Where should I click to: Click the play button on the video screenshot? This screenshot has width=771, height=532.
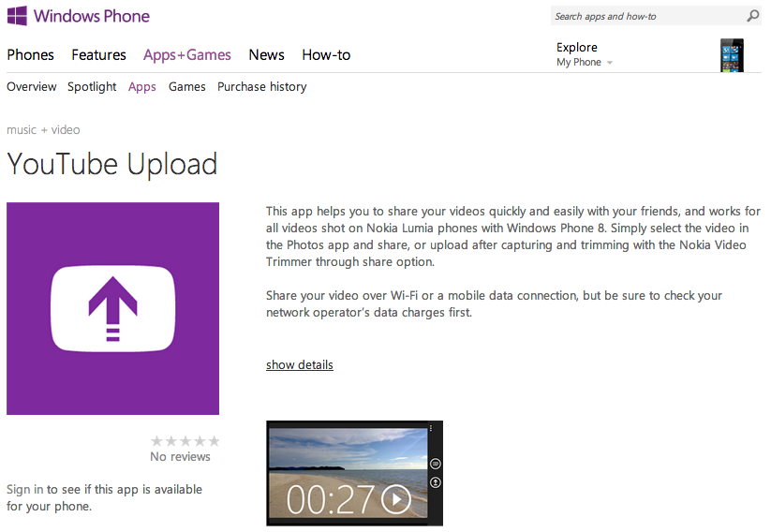tap(396, 499)
